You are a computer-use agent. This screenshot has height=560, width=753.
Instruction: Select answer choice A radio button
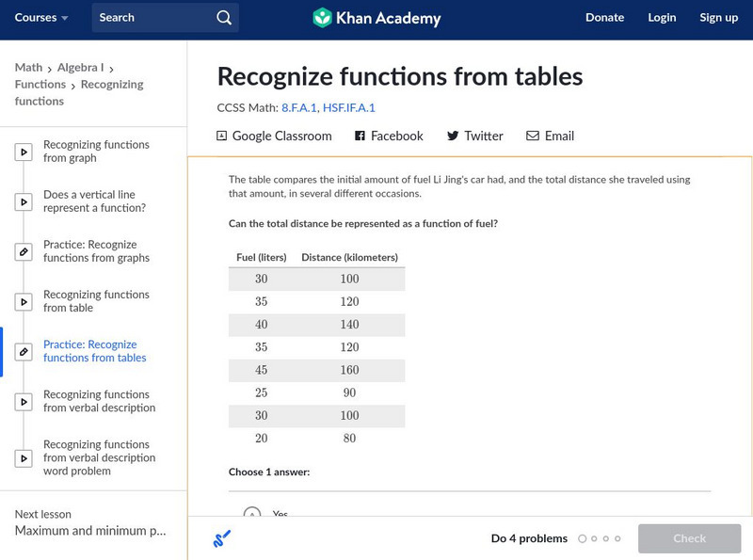pos(251,514)
